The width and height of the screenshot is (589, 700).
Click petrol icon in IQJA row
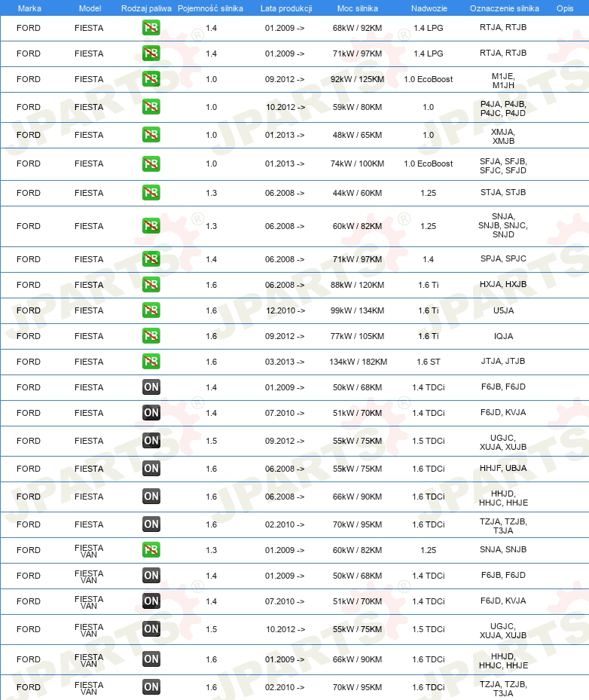coord(151,336)
